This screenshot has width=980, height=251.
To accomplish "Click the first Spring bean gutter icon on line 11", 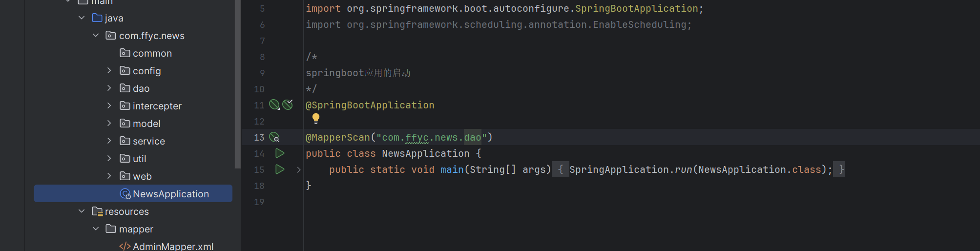I will point(274,105).
